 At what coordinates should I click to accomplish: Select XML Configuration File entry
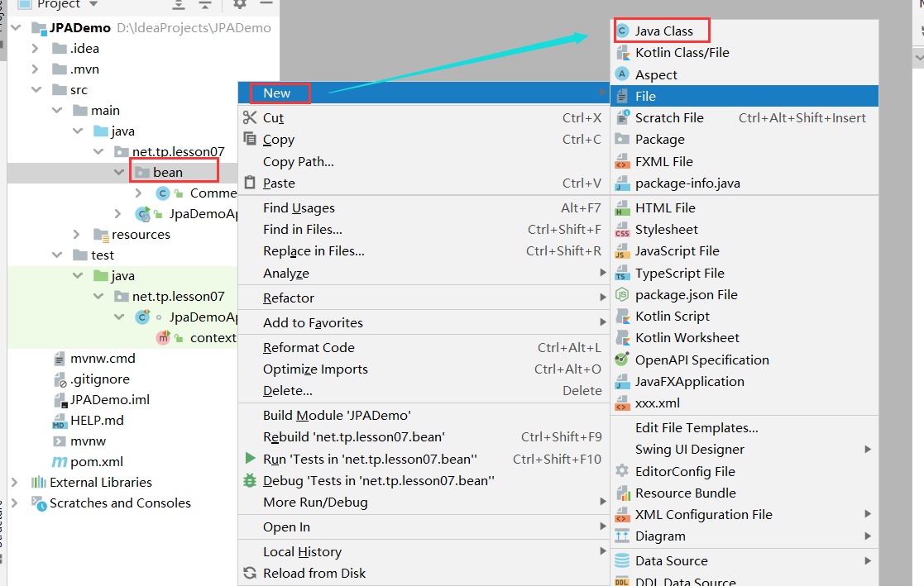tap(744, 515)
